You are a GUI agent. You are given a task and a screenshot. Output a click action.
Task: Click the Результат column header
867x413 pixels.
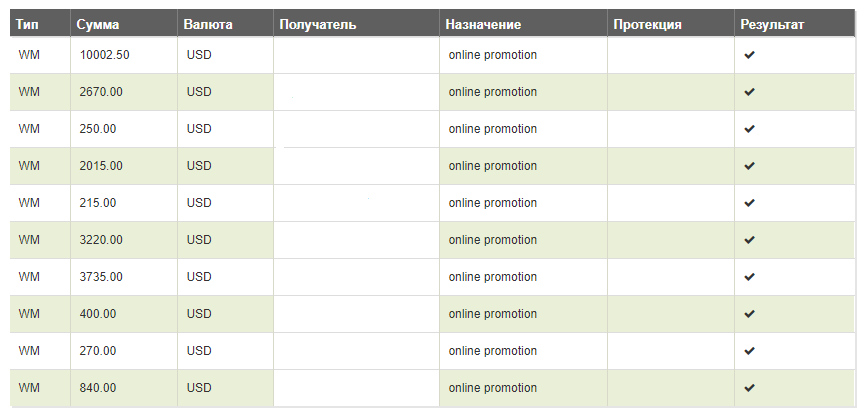click(x=772, y=23)
